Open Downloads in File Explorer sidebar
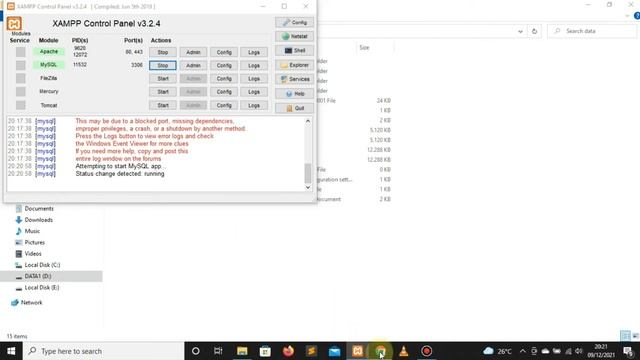The image size is (640, 360). coord(39,220)
